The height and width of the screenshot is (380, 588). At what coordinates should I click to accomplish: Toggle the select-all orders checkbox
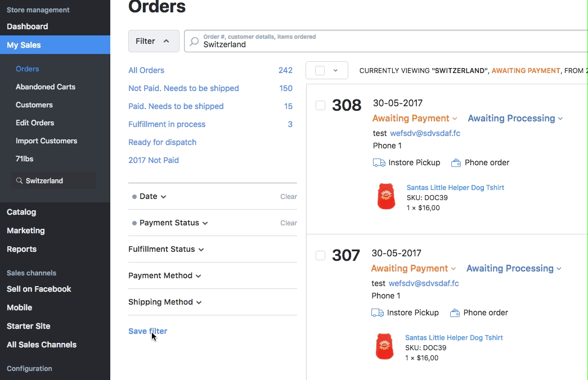(320, 70)
